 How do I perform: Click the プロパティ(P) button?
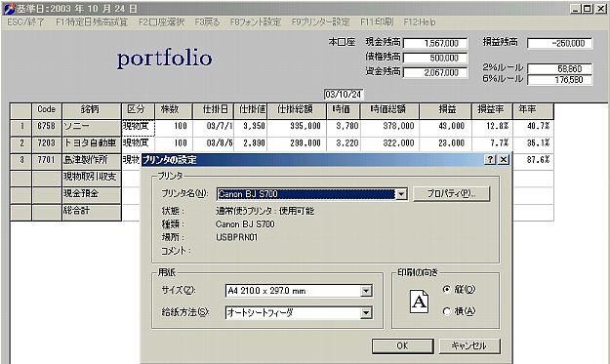click(x=451, y=193)
